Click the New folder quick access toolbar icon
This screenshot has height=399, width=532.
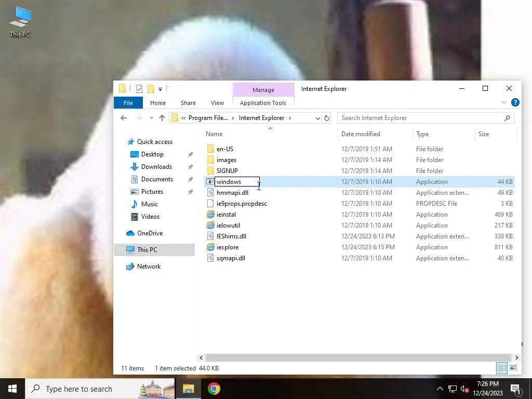pos(151,89)
